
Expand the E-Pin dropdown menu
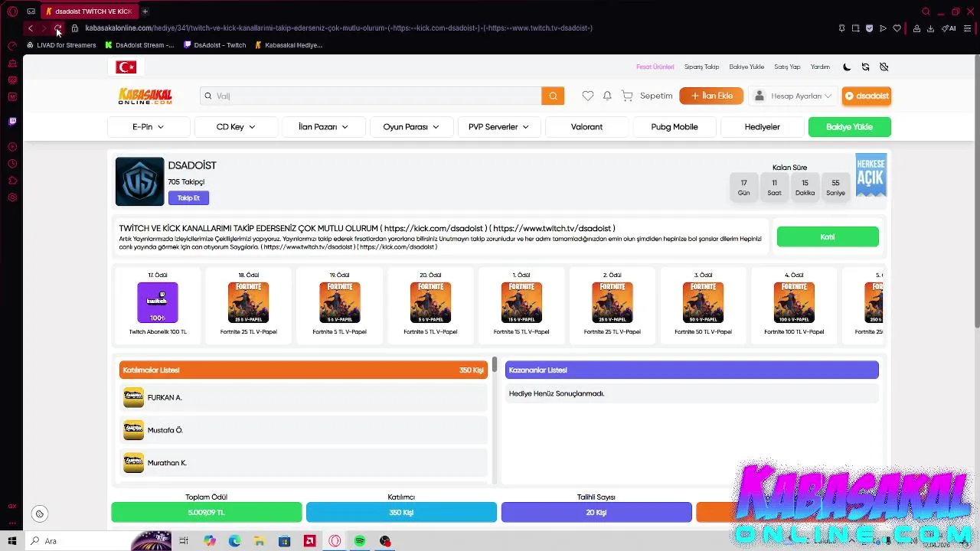148,127
